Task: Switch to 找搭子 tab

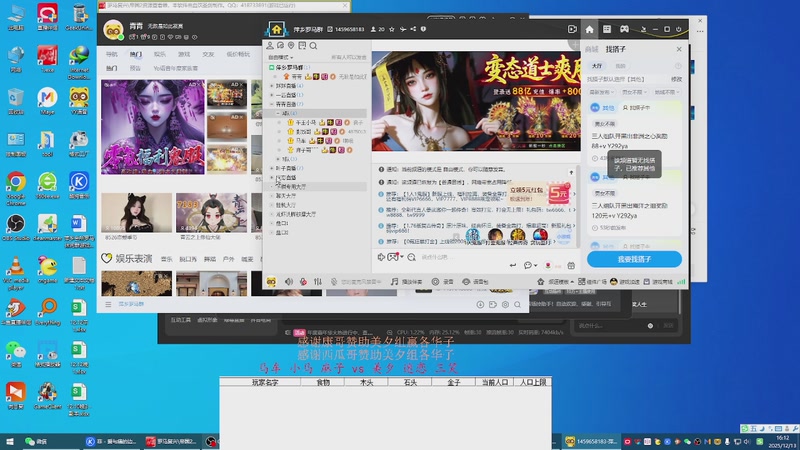Action: tap(615, 49)
